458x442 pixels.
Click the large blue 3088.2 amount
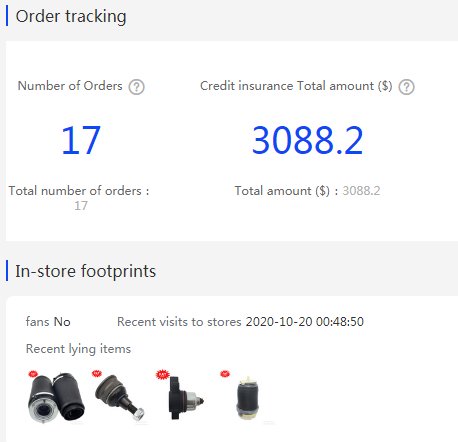tap(307, 140)
